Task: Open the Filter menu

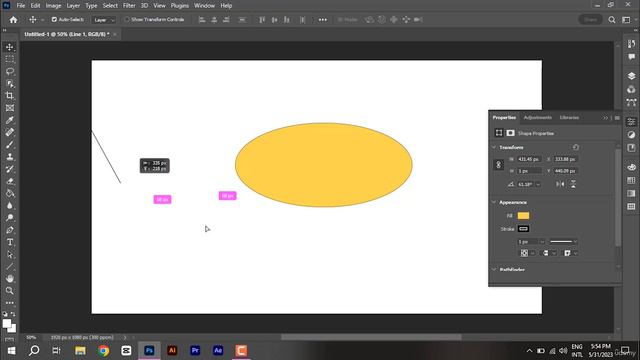Action: tap(129, 6)
